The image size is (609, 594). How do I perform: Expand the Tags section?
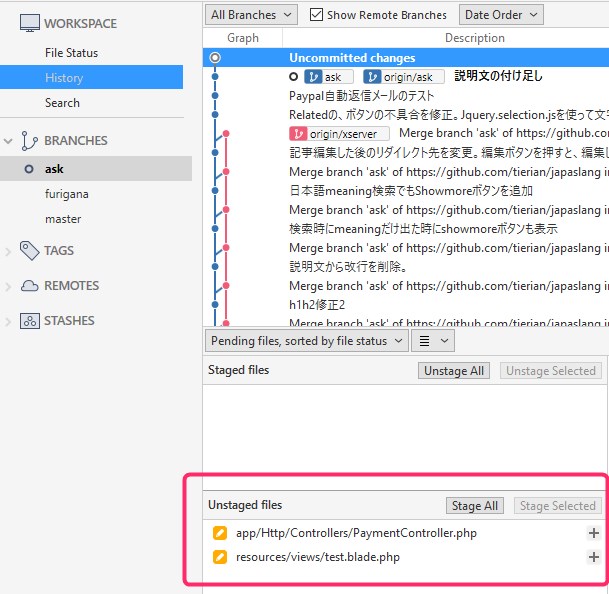[8, 251]
